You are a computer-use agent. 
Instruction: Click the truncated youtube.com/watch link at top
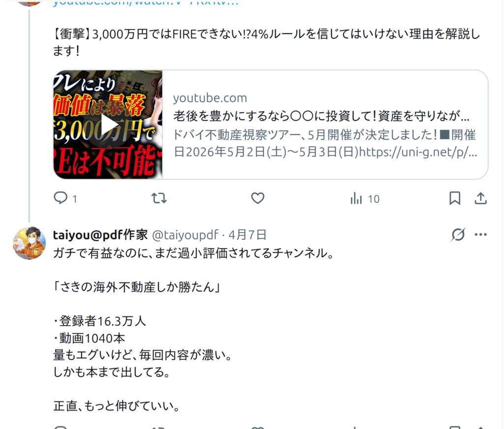click(146, 2)
